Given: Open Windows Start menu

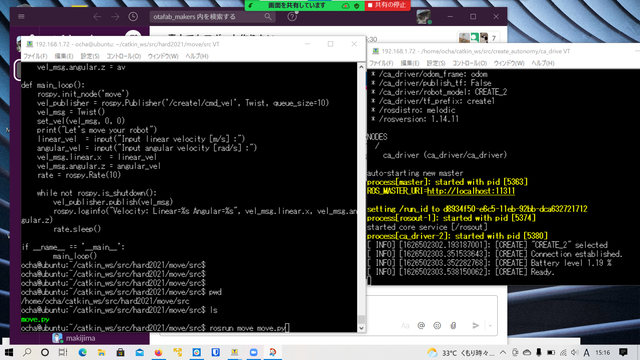Looking at the screenshot, I should (x=9, y=352).
